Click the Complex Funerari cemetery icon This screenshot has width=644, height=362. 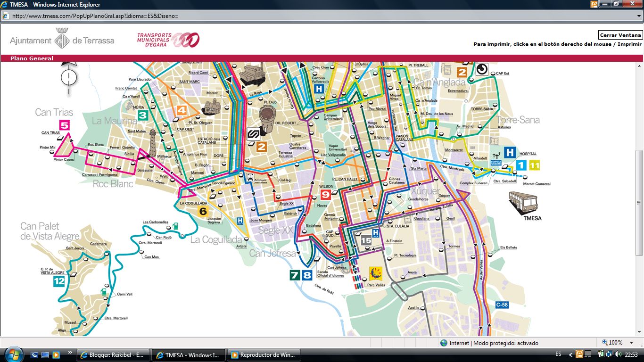click(495, 158)
